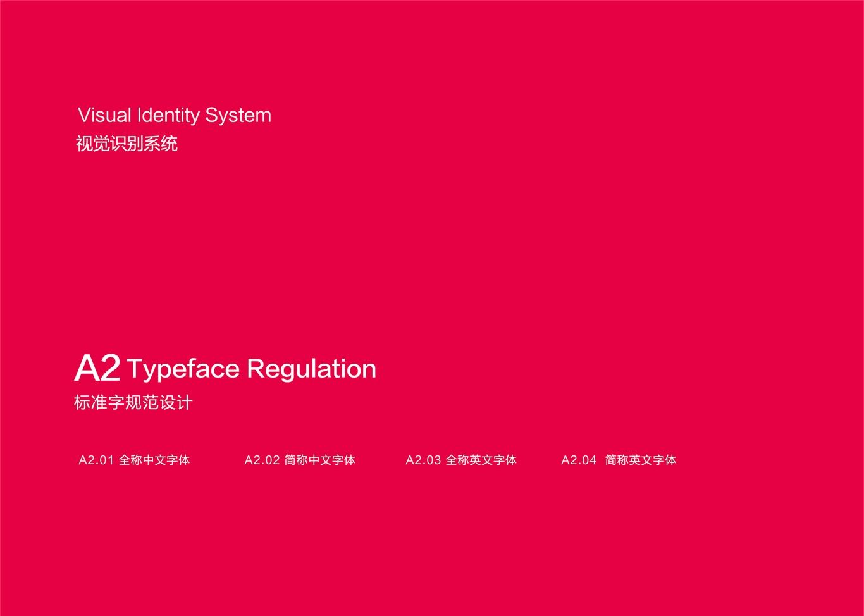Click the 'A2 Typeface Regulation' title
The image size is (864, 616).
tap(225, 368)
